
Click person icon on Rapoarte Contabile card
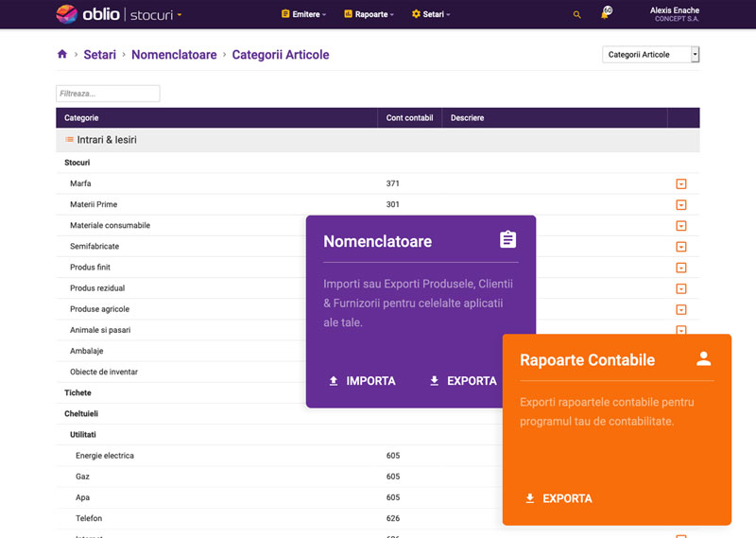(703, 358)
